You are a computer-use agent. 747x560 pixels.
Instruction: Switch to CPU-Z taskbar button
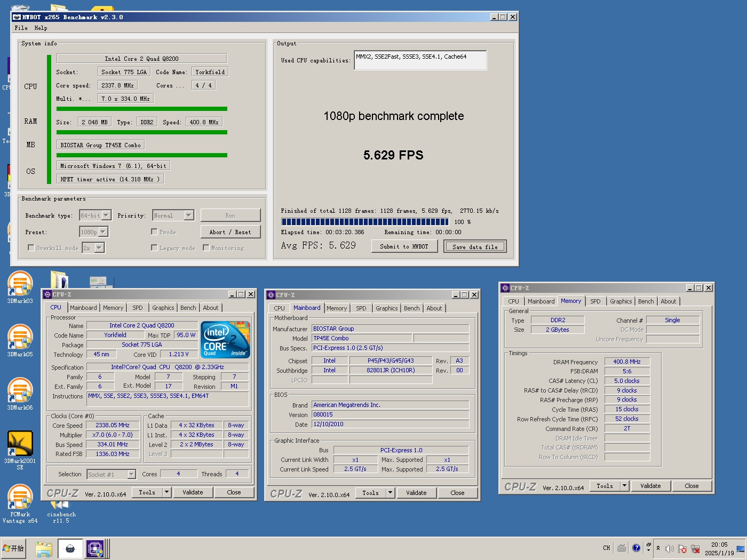click(x=96, y=549)
